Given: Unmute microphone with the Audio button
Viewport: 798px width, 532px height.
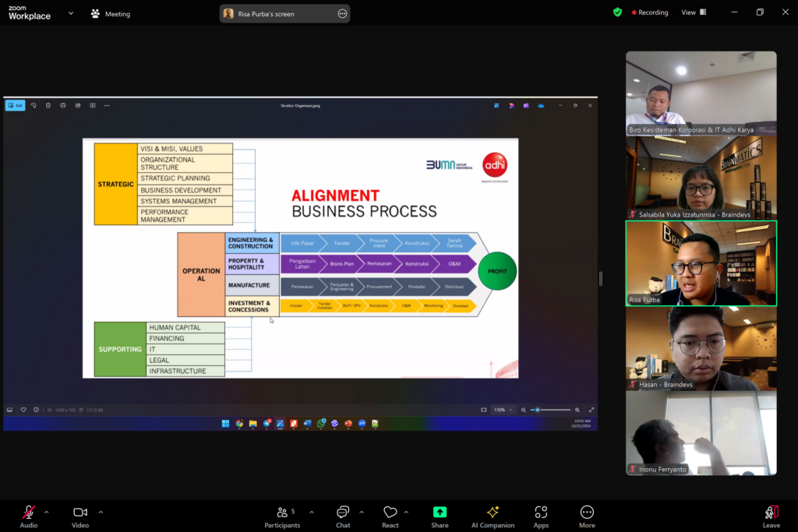Looking at the screenshot, I should click(x=28, y=516).
